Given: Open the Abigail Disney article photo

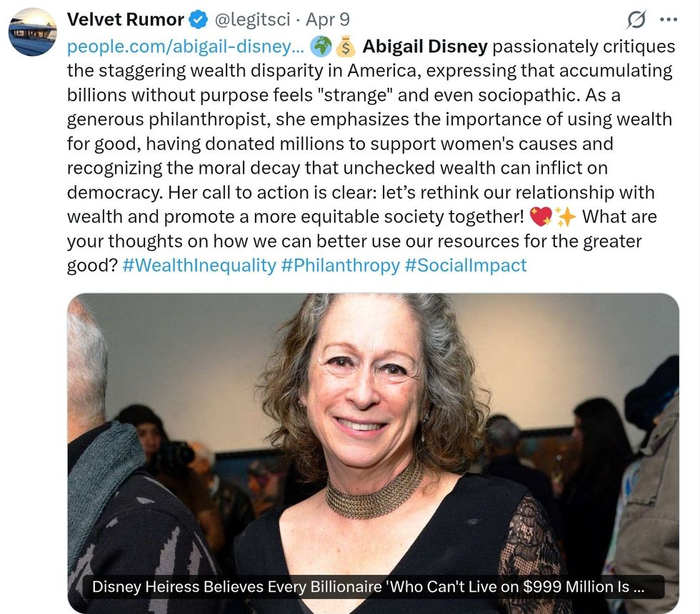Looking at the screenshot, I should tap(373, 429).
